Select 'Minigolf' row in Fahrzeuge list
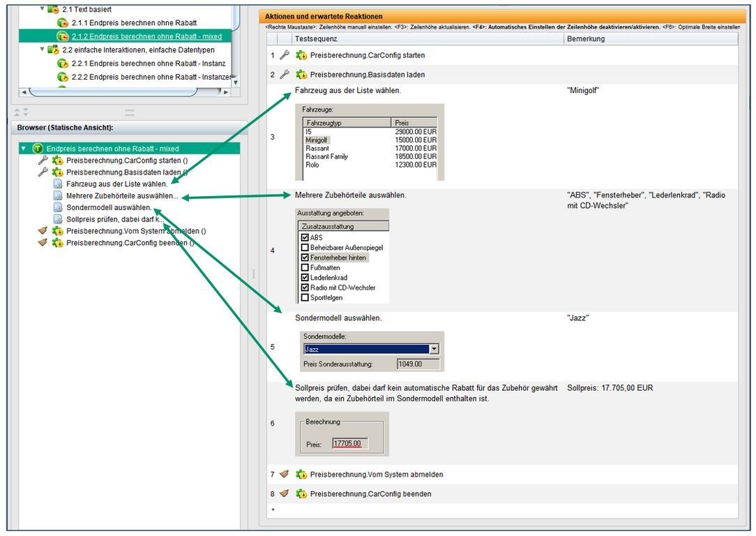This screenshot has height=536, width=756. coord(370,140)
